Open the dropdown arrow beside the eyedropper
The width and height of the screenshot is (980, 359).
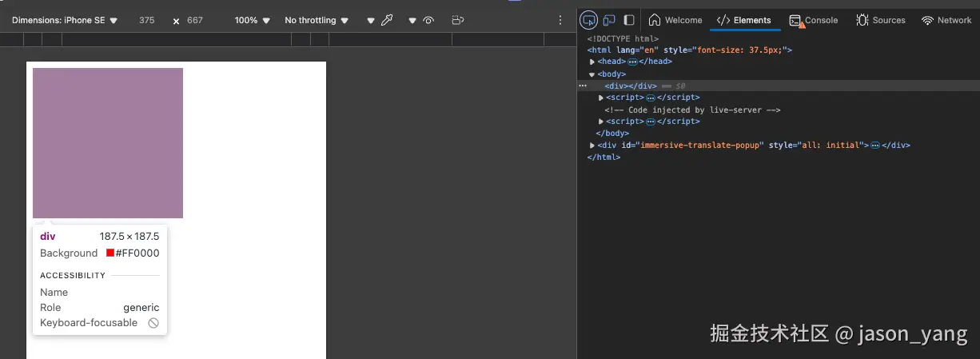point(371,21)
